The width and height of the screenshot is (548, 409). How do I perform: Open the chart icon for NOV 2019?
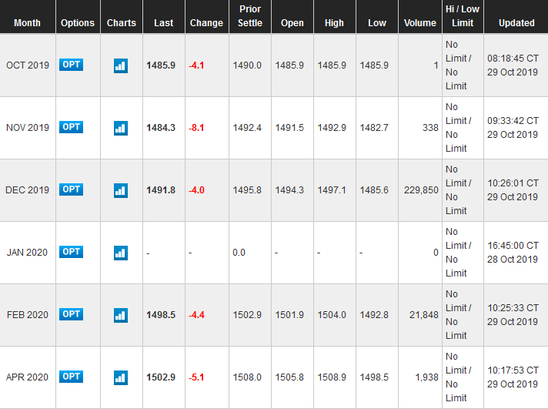coord(121,128)
